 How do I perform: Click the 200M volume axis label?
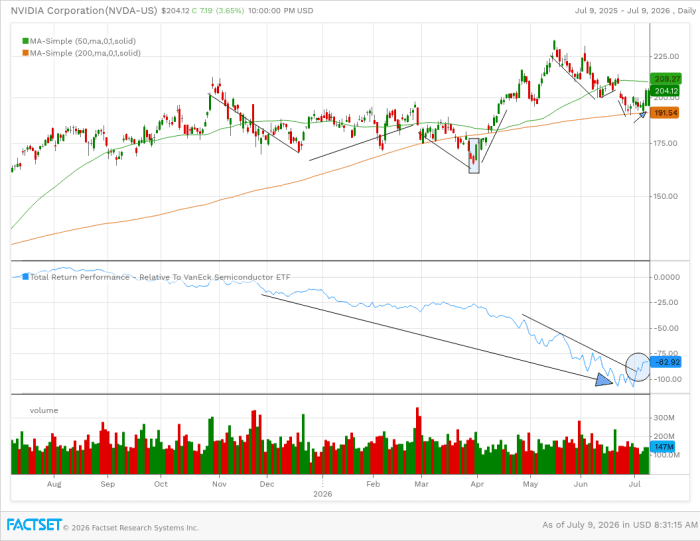coord(664,436)
